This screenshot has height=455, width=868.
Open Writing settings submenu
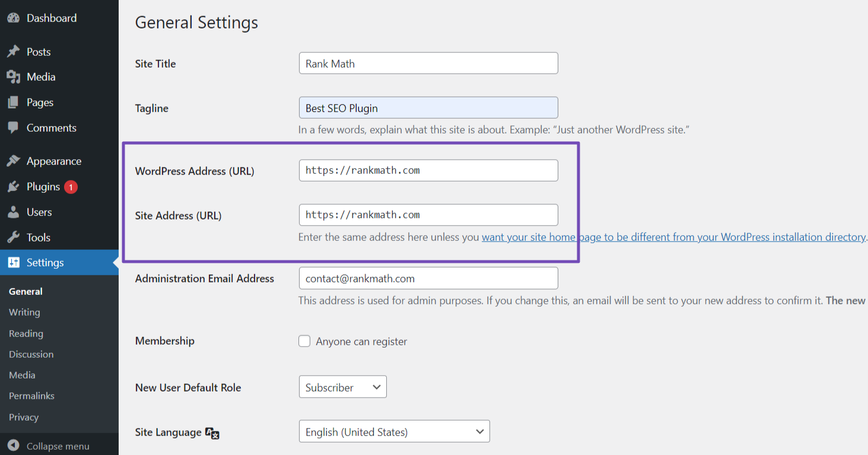pyautogui.click(x=24, y=313)
